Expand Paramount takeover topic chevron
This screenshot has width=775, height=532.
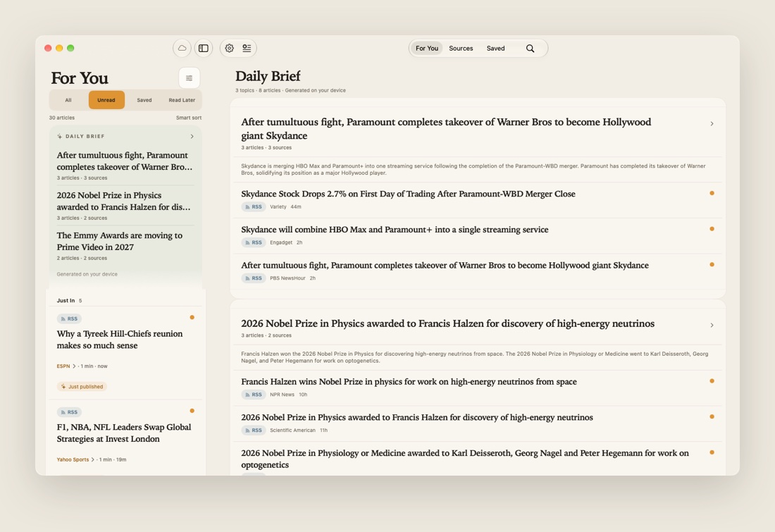pyautogui.click(x=712, y=123)
